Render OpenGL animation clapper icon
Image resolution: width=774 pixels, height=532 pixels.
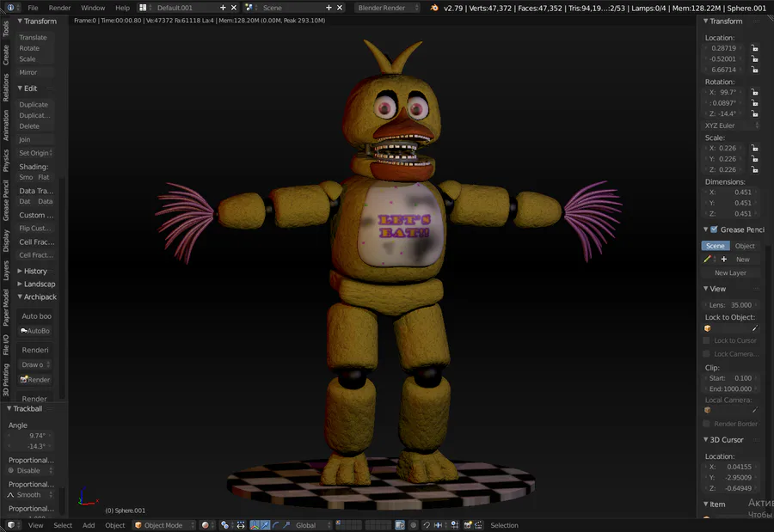click(x=478, y=525)
